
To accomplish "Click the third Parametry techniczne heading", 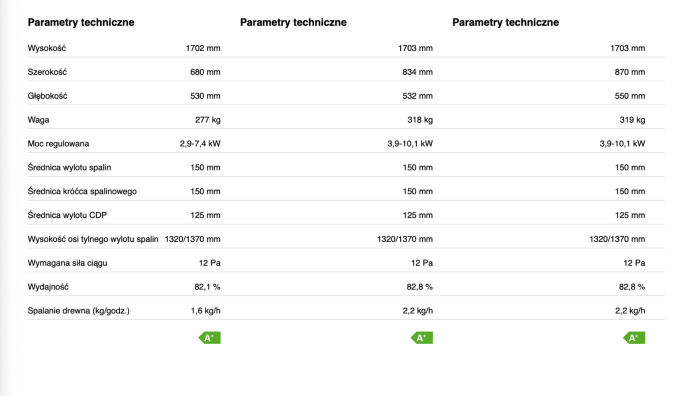I will tap(506, 22).
